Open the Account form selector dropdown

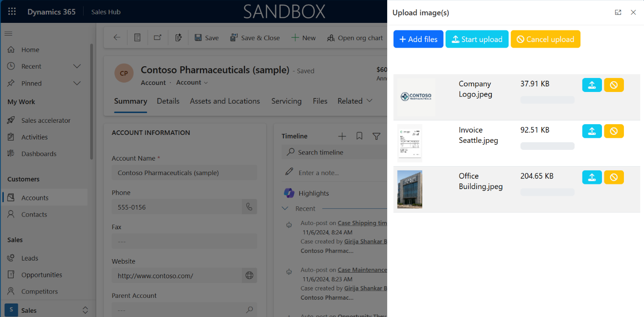tap(192, 83)
